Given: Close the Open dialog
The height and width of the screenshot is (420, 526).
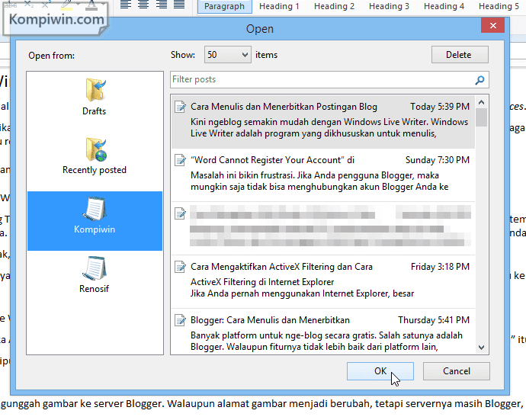Looking at the screenshot, I should tap(492, 25).
